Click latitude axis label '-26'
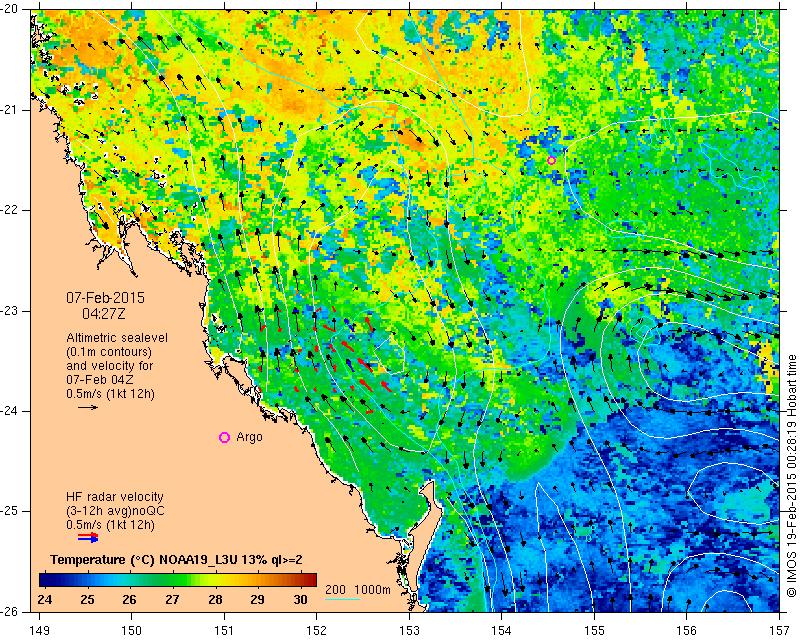The image size is (800, 640). pyautogui.click(x=10, y=611)
